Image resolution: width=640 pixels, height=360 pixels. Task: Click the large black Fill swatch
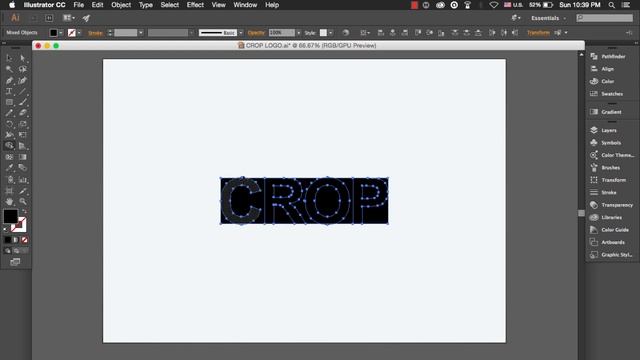(x=10, y=216)
